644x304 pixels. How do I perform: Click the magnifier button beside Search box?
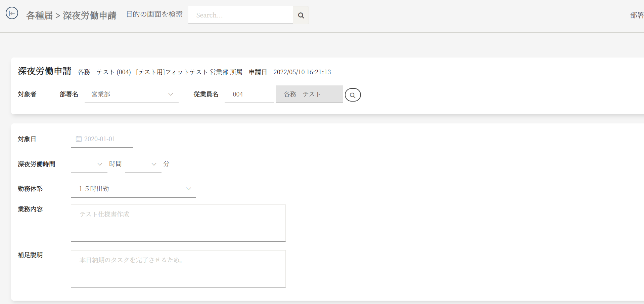pos(301,15)
